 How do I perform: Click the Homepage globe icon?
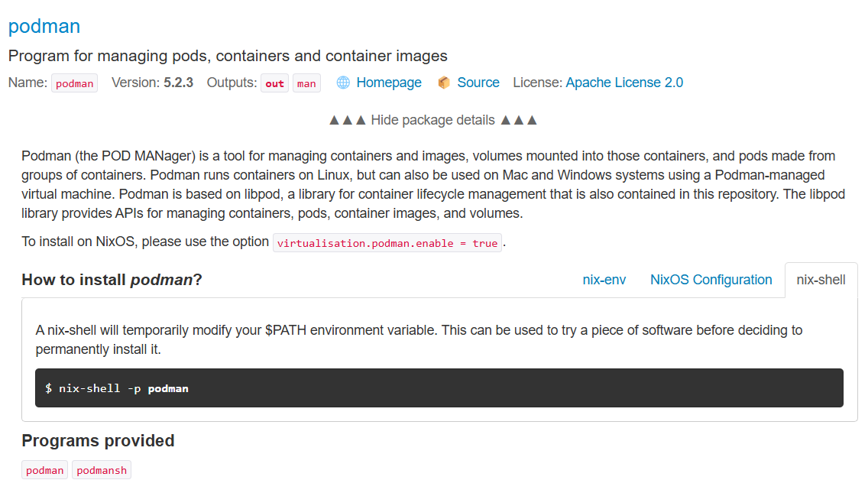(343, 83)
